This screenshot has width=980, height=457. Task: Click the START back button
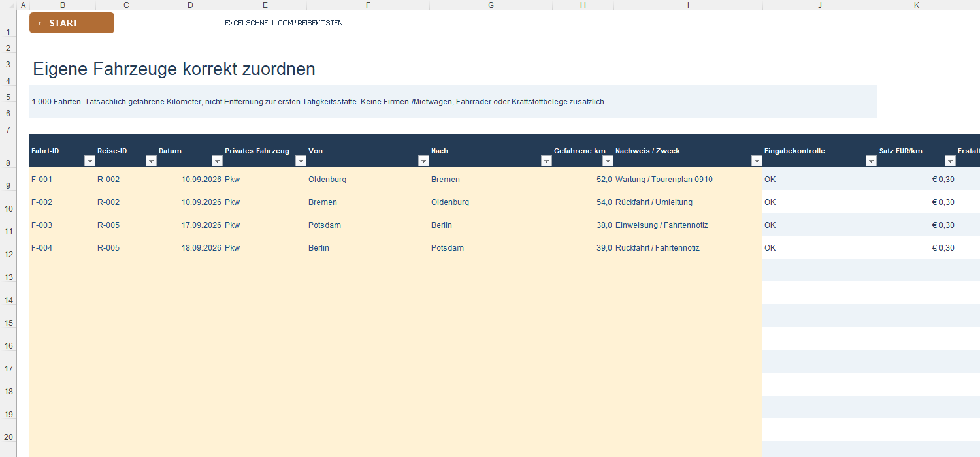72,23
